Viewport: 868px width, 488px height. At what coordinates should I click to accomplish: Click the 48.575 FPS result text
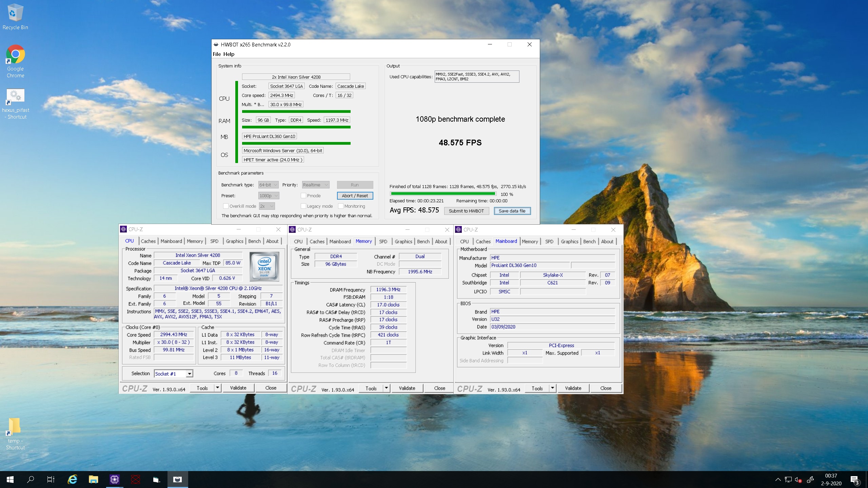pyautogui.click(x=460, y=143)
